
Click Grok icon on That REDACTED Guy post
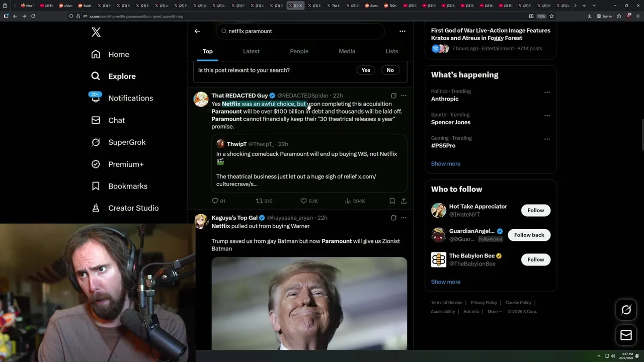tap(393, 96)
